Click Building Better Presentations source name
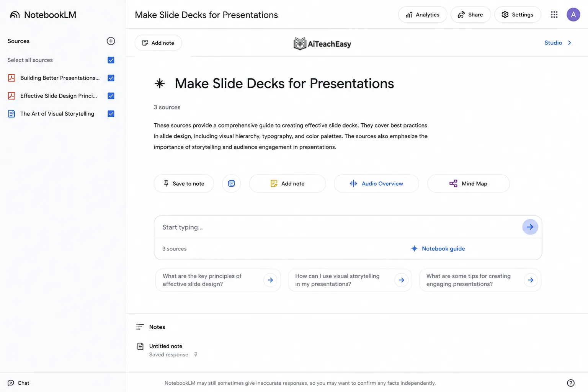This screenshot has width=588, height=392. (x=60, y=78)
